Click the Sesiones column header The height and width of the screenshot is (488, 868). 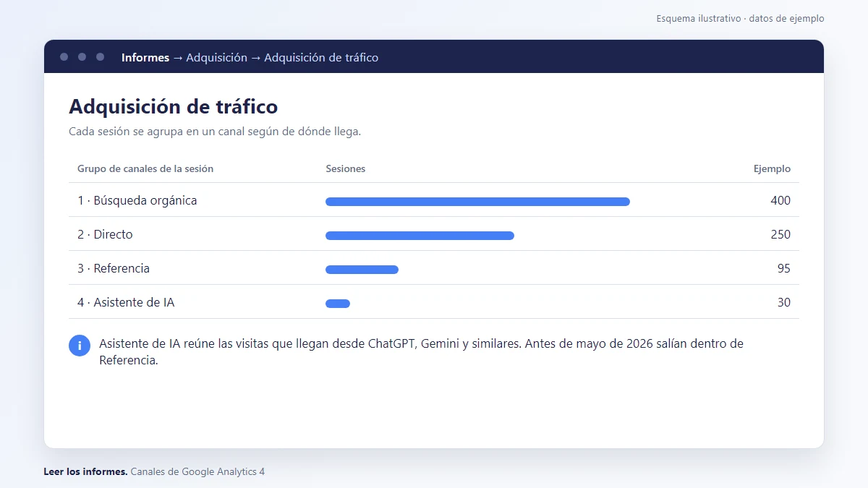(x=346, y=168)
